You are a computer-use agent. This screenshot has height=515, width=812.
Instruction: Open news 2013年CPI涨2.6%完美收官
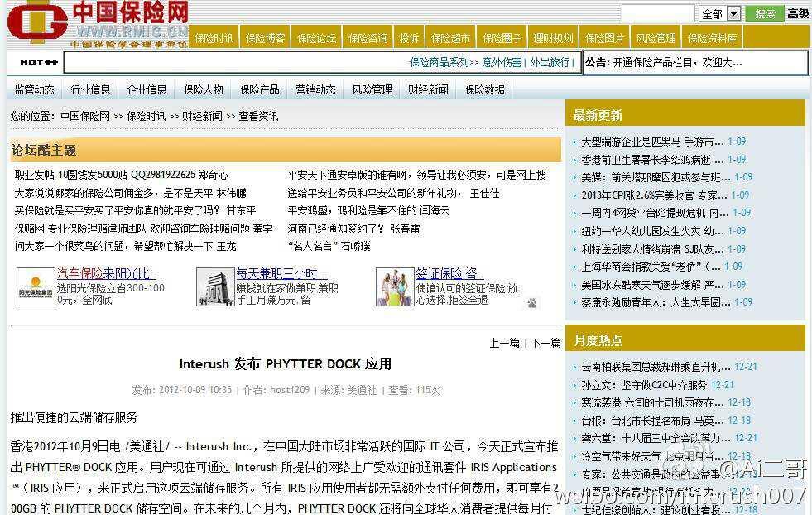tap(656, 195)
